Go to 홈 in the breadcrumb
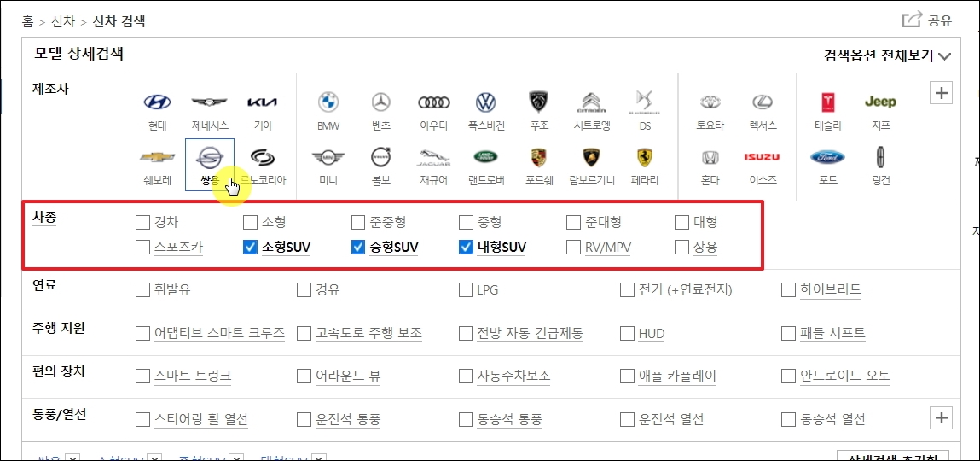Image resolution: width=980 pixels, height=461 pixels. click(27, 22)
